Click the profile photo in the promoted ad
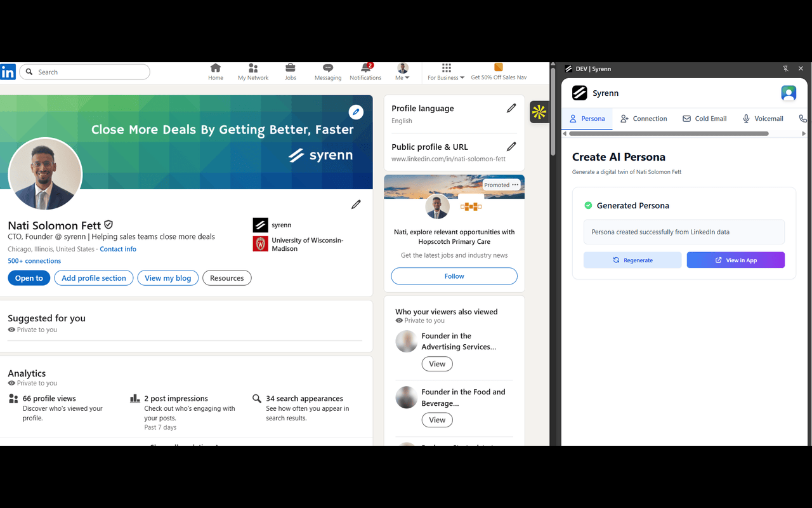 click(437, 207)
